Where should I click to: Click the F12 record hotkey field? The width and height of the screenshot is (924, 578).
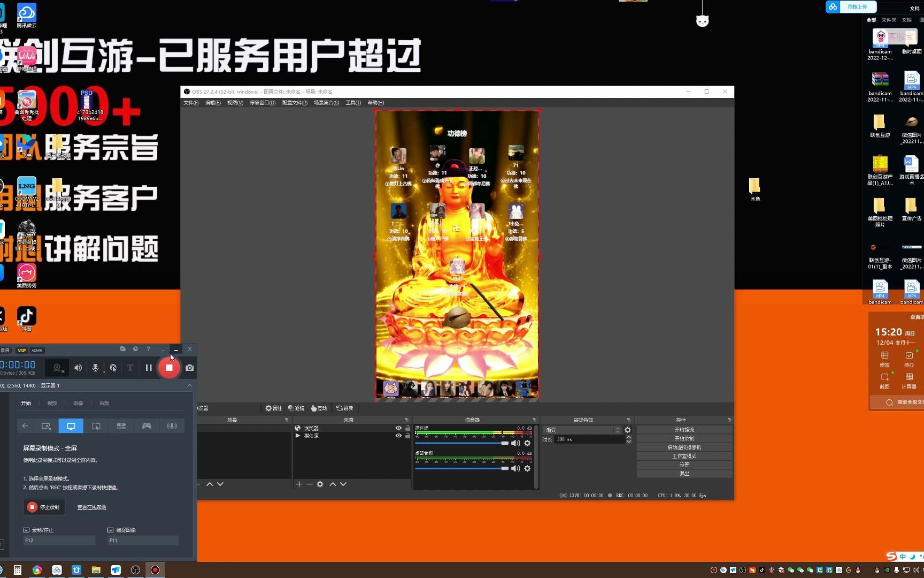[59, 541]
